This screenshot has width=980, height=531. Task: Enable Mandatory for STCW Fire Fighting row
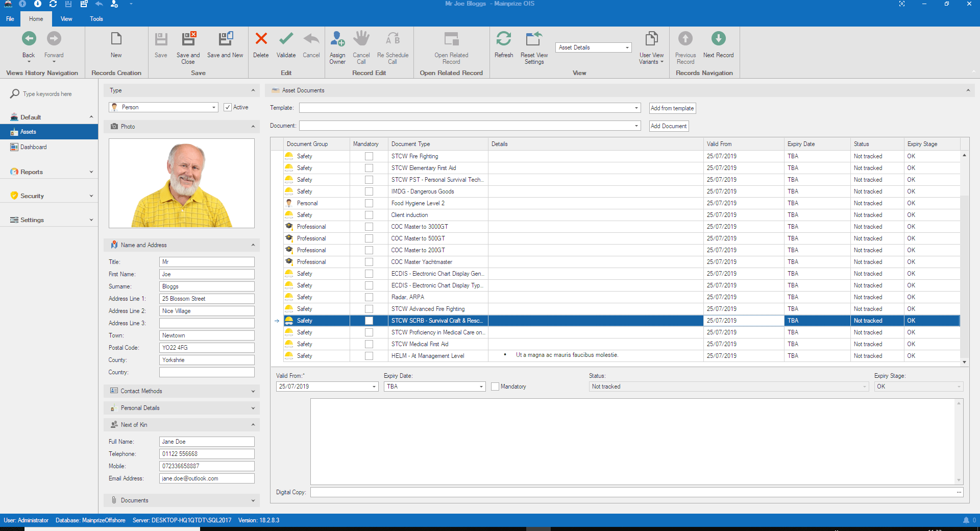[x=369, y=156]
